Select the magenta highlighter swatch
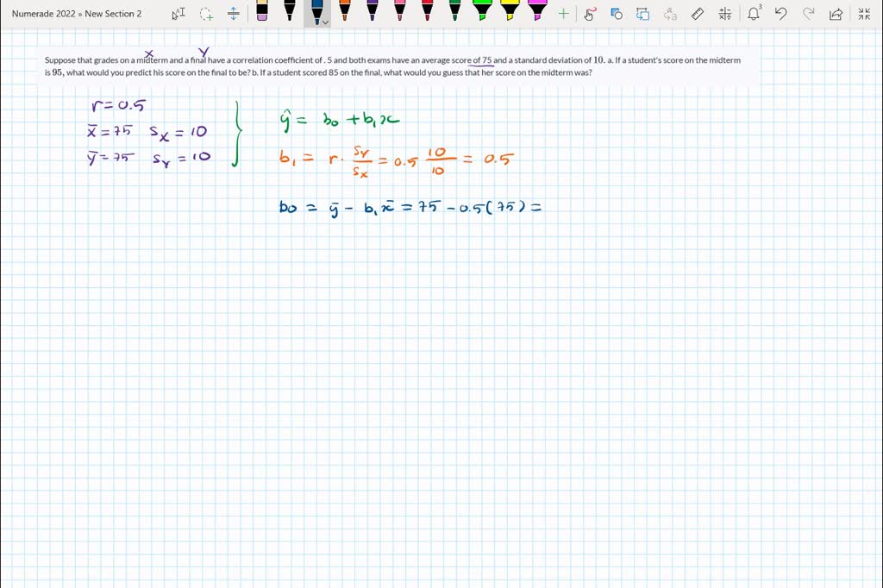Image resolution: width=883 pixels, height=588 pixels. (x=535, y=12)
